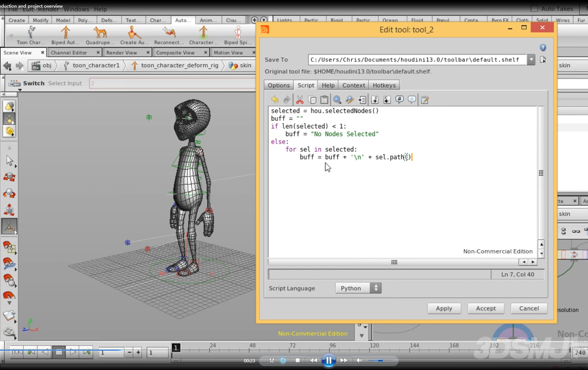Open Find and Replace magnifier-pencil icon
Image resolution: width=588 pixels, height=370 pixels.
[x=350, y=99]
